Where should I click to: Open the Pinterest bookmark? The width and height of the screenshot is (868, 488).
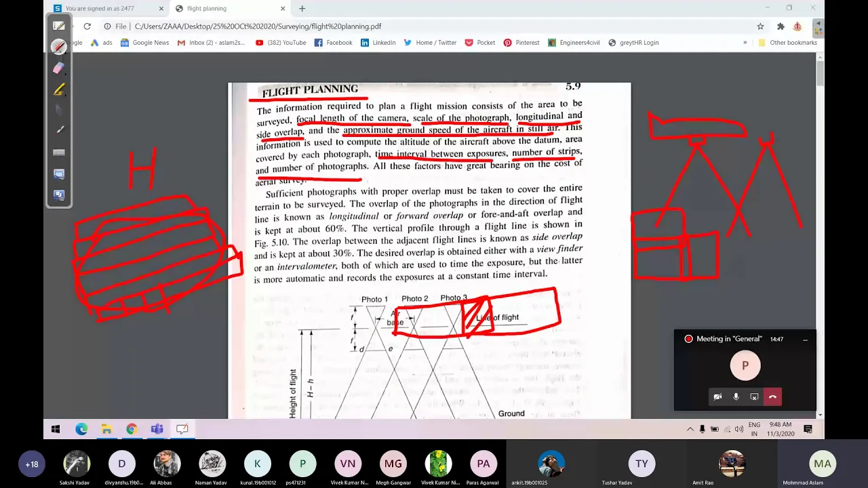[x=521, y=43]
